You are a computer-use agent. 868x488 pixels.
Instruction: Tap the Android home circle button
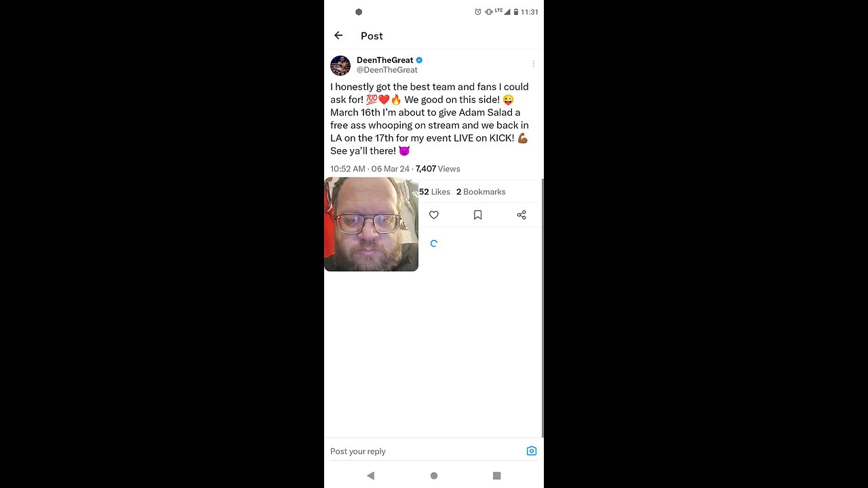click(x=434, y=476)
